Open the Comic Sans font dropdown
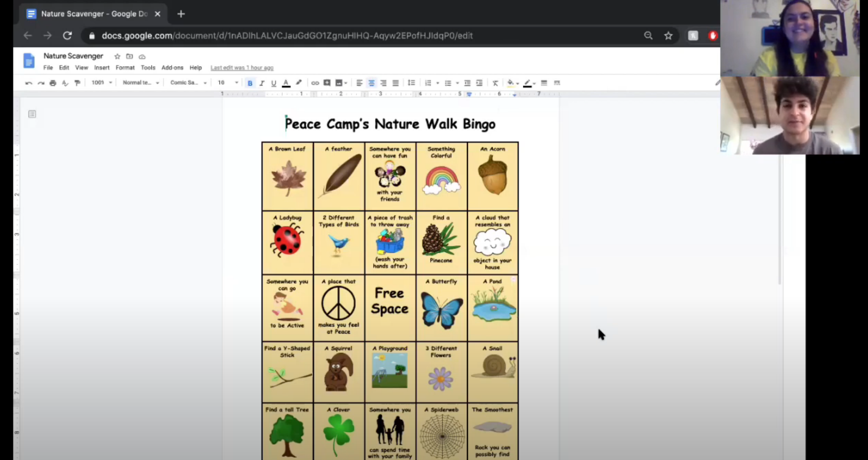 point(188,83)
